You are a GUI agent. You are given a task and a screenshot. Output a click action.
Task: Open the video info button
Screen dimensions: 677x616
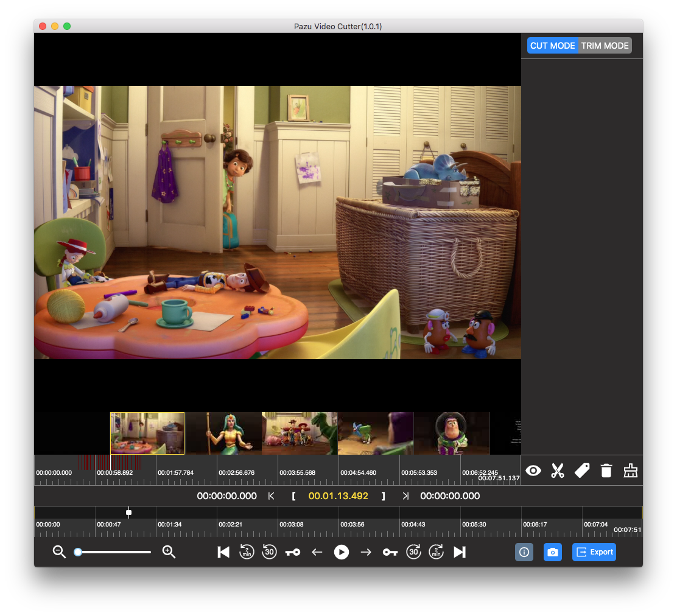pyautogui.click(x=524, y=552)
